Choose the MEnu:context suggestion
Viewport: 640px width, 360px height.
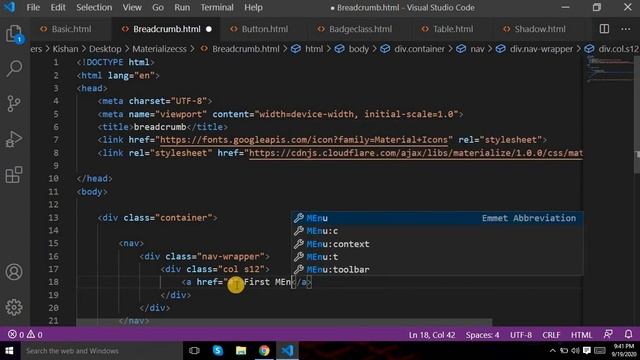437,244
